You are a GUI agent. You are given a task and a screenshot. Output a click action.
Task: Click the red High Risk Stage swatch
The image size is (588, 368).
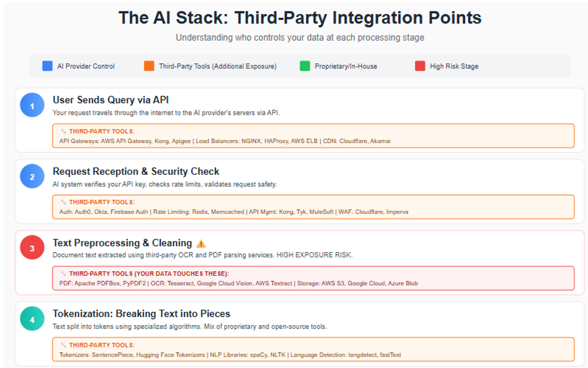coord(420,66)
